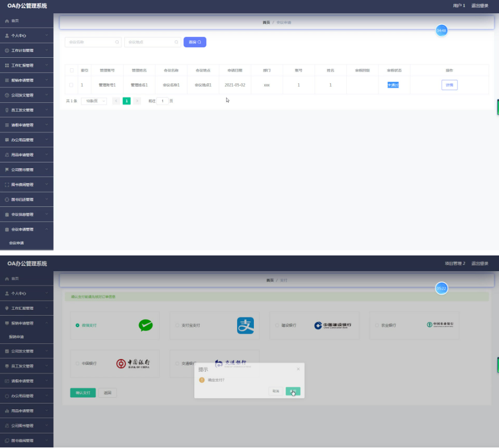The image size is (499, 448).
Task: Click the blue 04:48 timer bubble
Action: (x=441, y=31)
